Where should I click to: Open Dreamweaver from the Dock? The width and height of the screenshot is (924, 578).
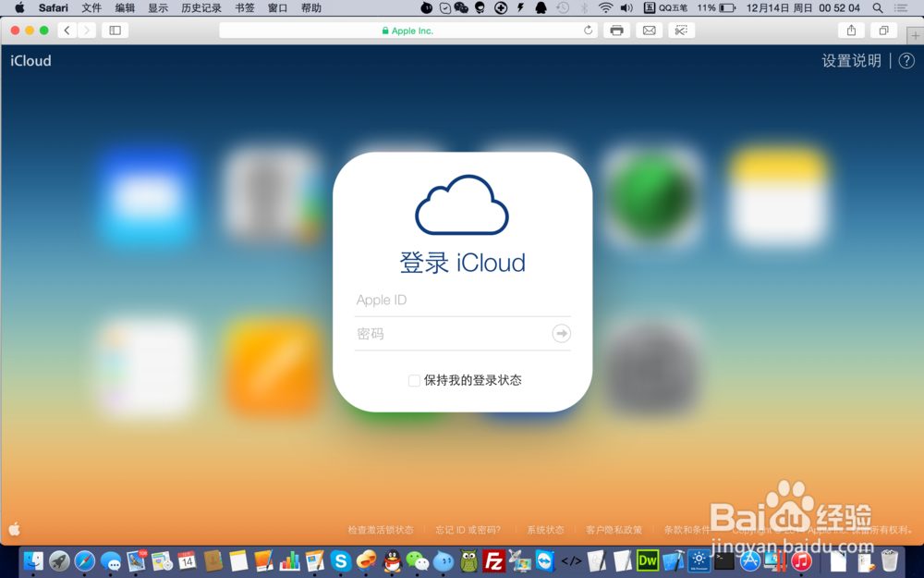(649, 560)
